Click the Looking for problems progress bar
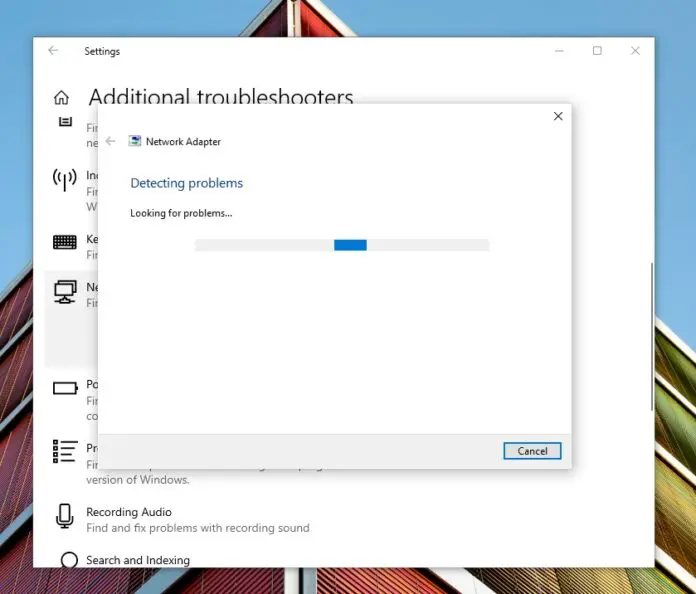 tap(342, 245)
